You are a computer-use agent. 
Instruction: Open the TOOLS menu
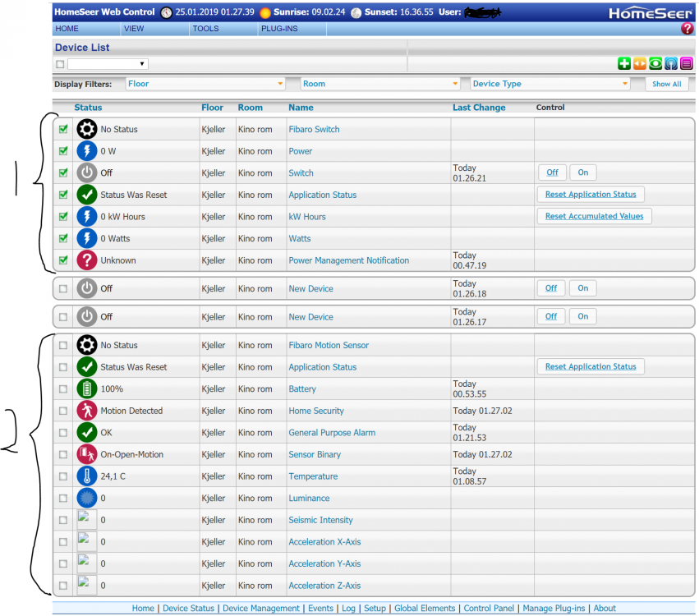(x=205, y=29)
